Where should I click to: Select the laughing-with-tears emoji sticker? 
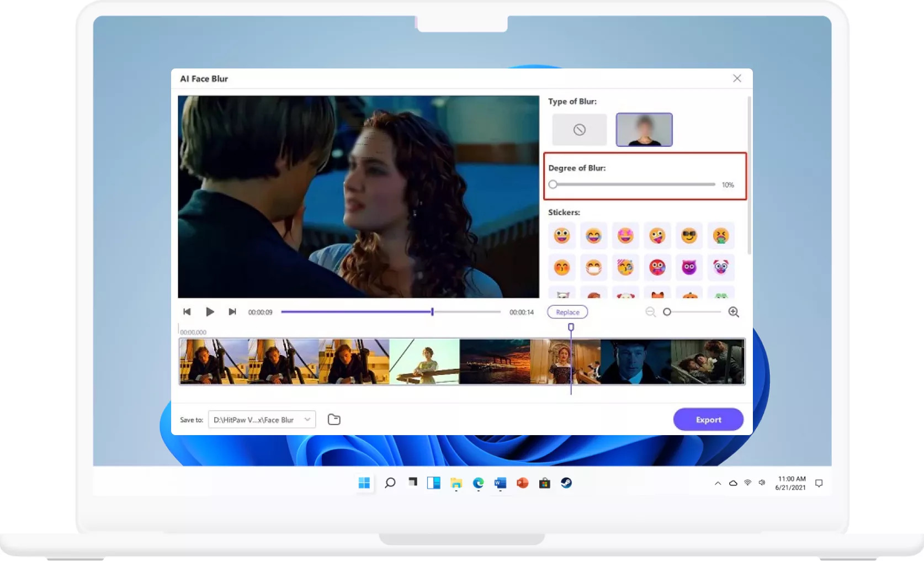click(594, 236)
